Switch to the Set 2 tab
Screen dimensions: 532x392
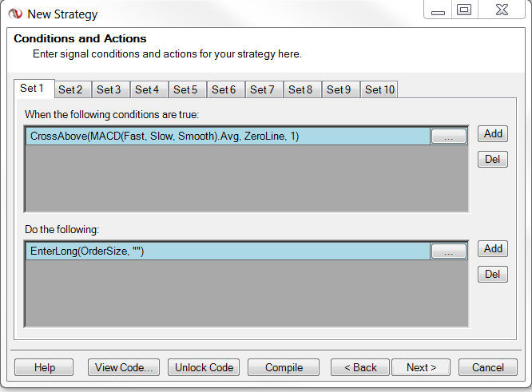tap(70, 89)
